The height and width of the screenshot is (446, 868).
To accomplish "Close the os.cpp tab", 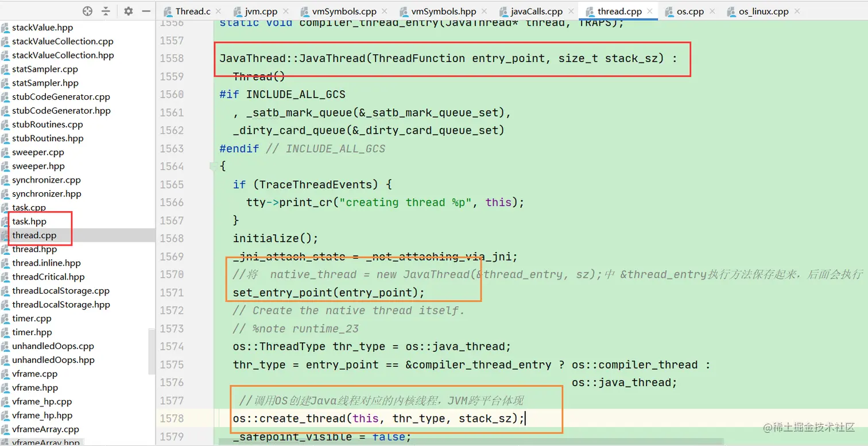I will (x=712, y=11).
